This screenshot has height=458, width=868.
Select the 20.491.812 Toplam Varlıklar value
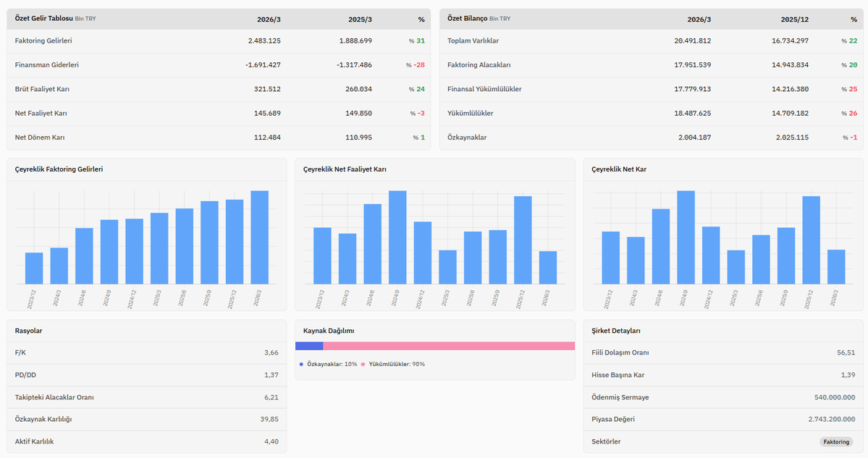[693, 41]
